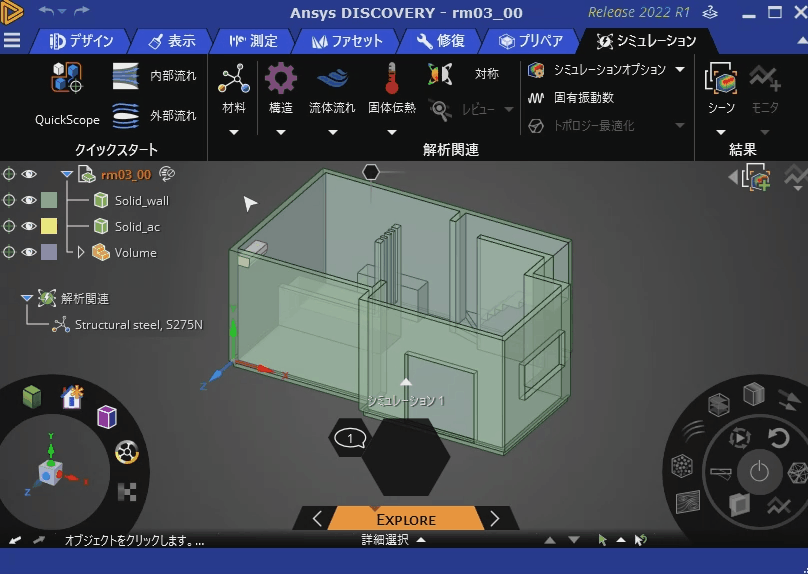This screenshot has width=808, height=574.
Task: Expand the 構造 dropdown arrow
Action: pos(281,132)
